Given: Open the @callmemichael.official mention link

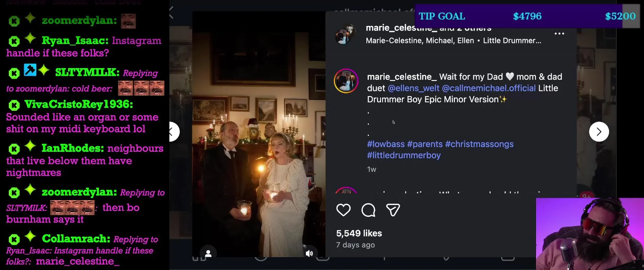Looking at the screenshot, I should point(489,88).
